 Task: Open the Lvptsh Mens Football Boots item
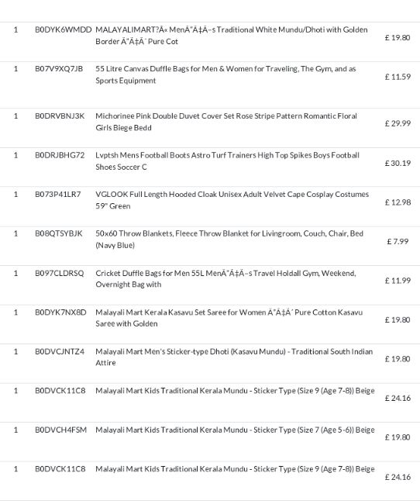point(227,161)
